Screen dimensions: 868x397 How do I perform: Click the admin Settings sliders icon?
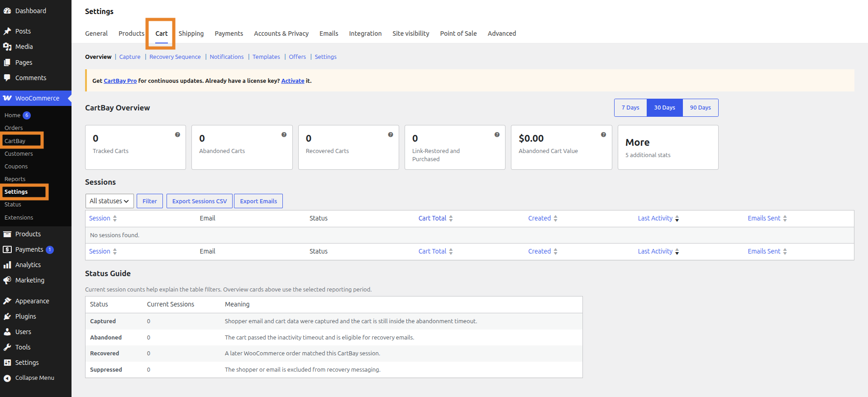point(7,363)
